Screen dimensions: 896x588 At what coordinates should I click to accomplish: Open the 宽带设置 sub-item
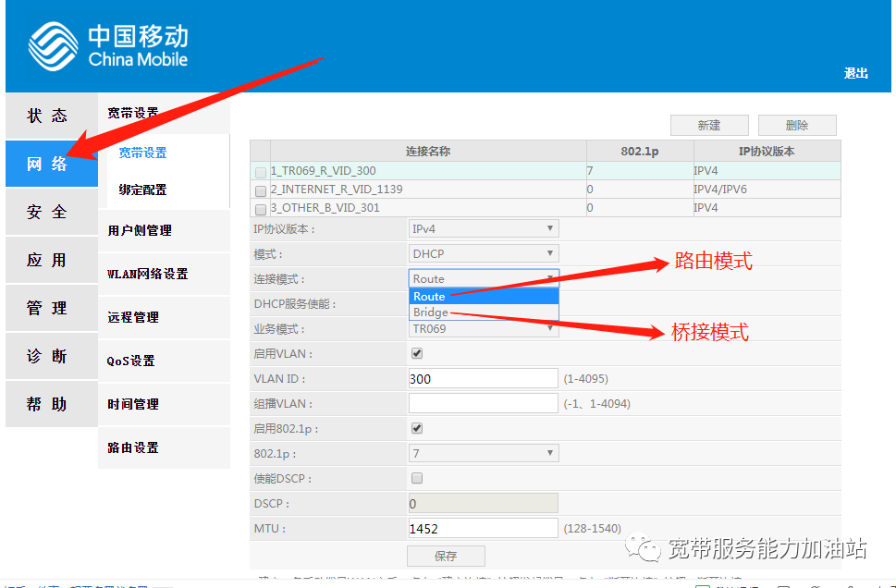[142, 153]
